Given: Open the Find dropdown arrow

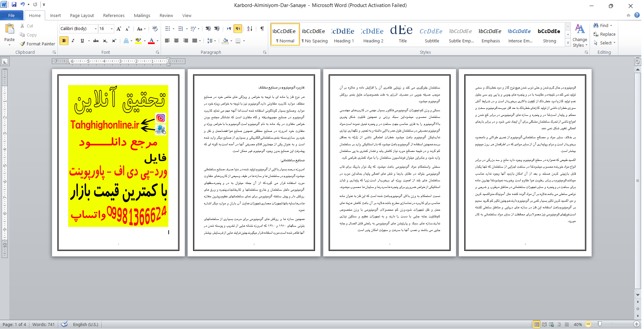Looking at the screenshot, I should pos(611,26).
